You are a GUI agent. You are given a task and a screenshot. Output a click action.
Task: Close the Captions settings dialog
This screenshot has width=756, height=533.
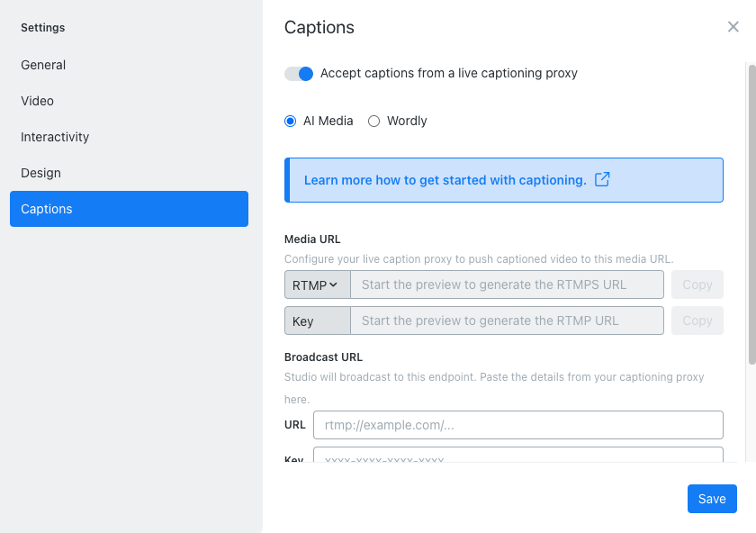point(733,27)
